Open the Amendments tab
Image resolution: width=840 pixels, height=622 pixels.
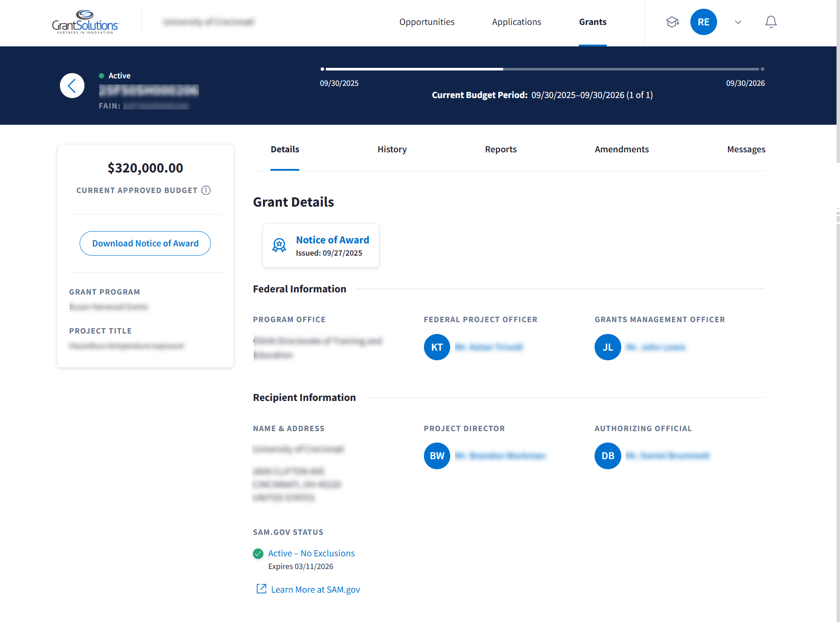point(621,150)
